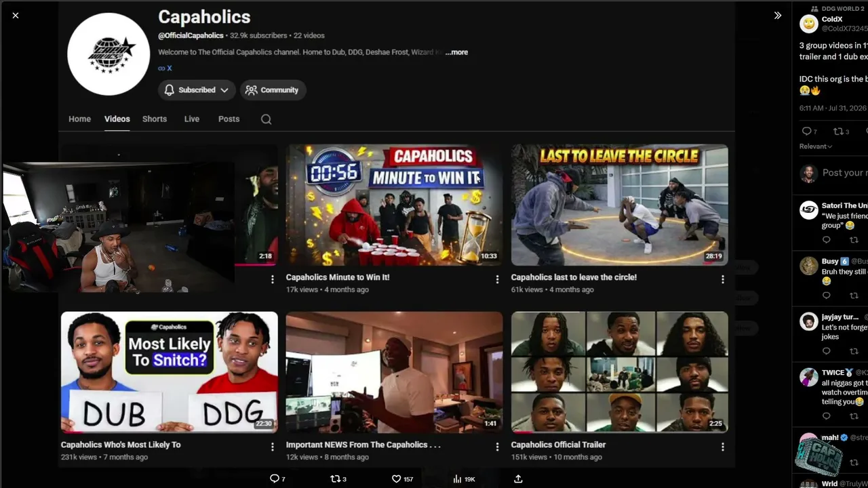Click '@OfficialCapaholics' channel handle text
This screenshot has height=488, width=868.
[191, 35]
